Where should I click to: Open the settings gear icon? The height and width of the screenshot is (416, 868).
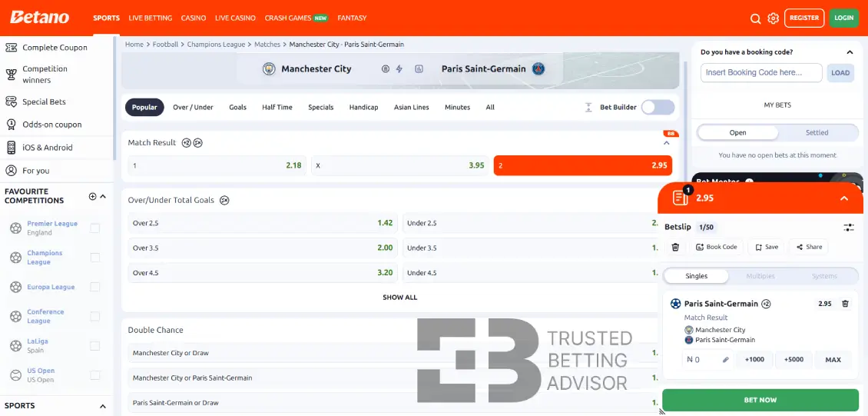[x=774, y=18]
